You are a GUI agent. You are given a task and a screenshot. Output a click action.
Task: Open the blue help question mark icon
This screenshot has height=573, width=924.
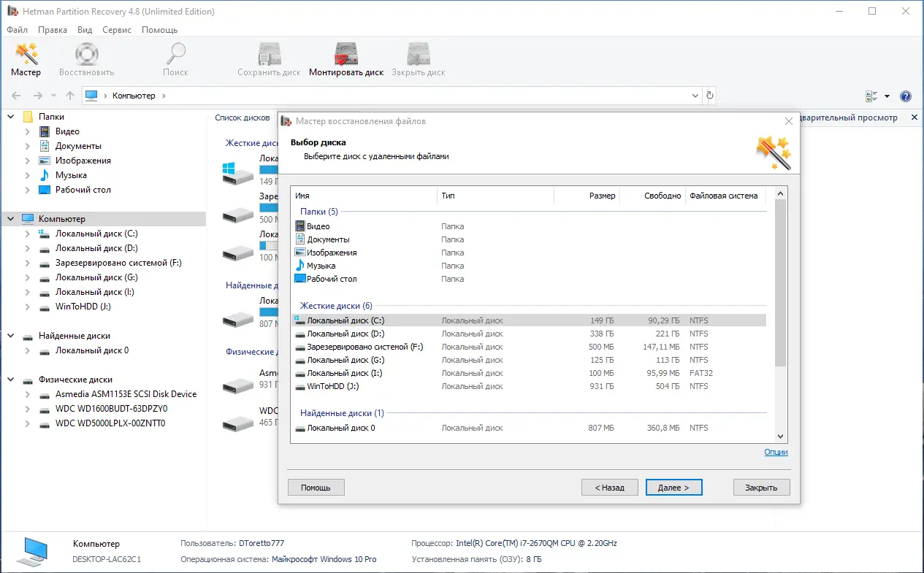pos(906,96)
